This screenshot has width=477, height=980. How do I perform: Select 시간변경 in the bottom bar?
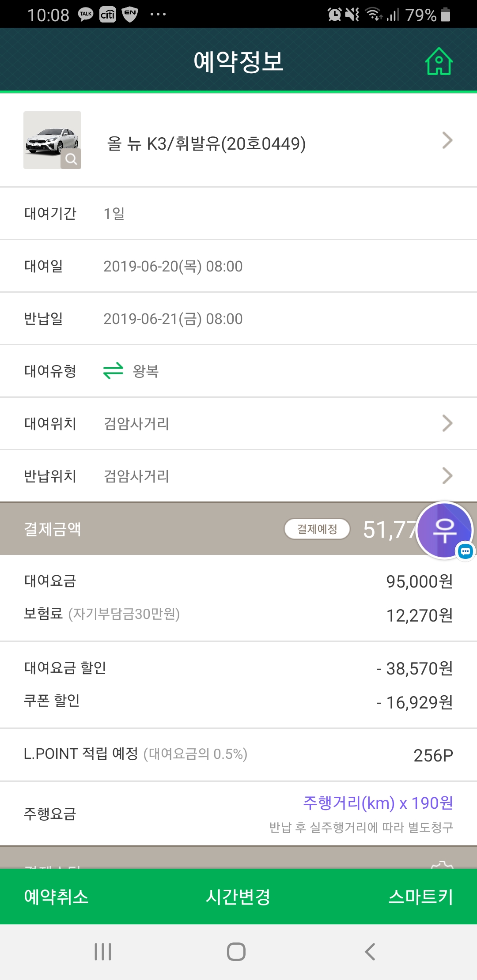(x=238, y=897)
